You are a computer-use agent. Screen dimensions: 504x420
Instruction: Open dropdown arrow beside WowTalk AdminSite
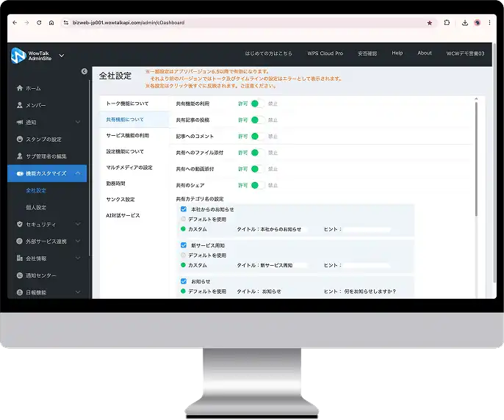62,56
